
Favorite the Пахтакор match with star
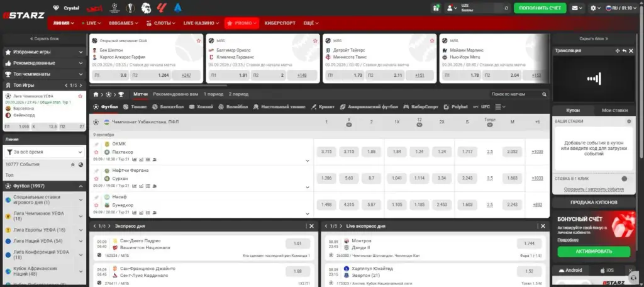(x=96, y=152)
